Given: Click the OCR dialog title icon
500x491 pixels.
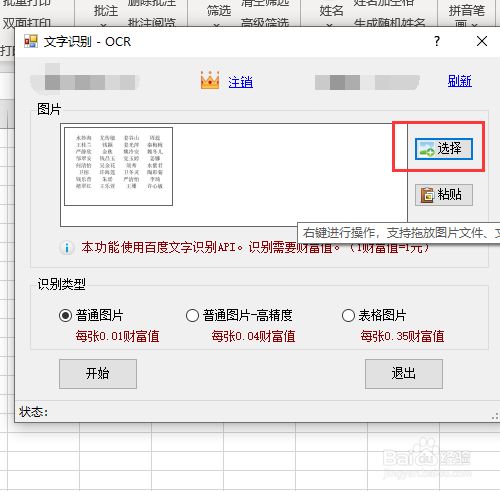Looking at the screenshot, I should click(31, 42).
